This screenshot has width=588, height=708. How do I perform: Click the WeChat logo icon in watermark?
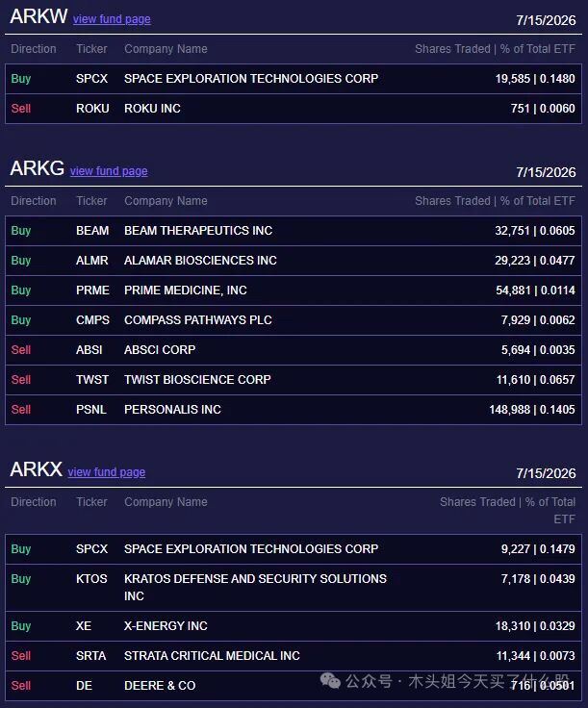coord(330,680)
